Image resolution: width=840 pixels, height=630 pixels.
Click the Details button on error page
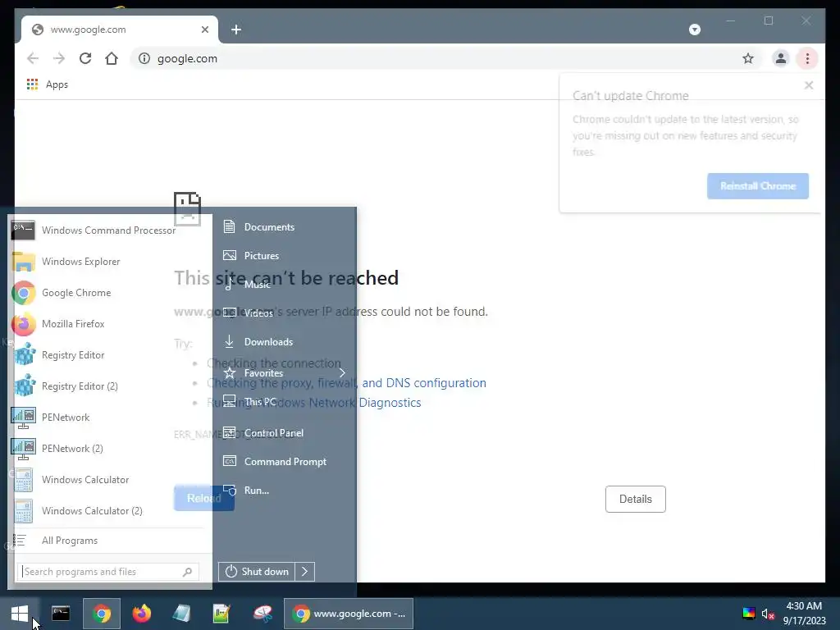point(636,499)
